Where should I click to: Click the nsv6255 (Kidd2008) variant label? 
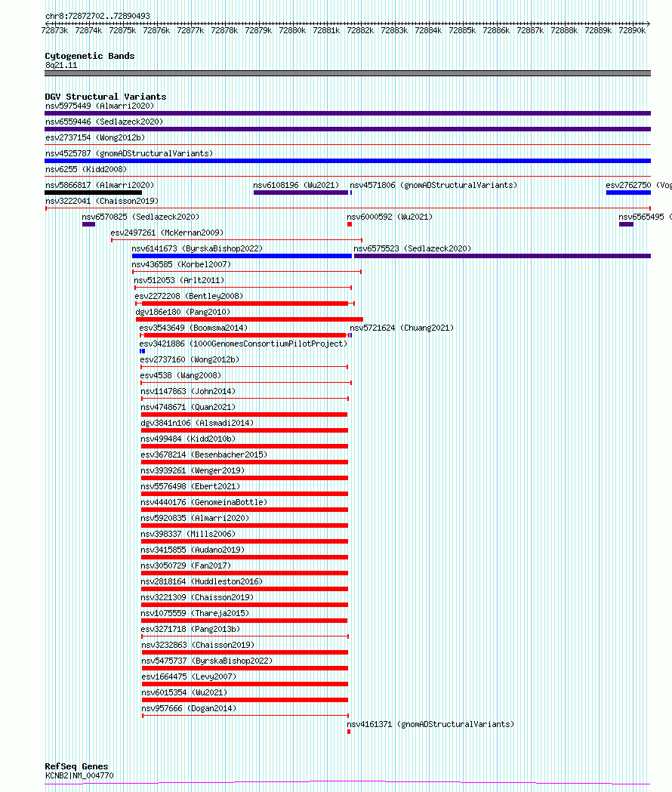click(86, 169)
